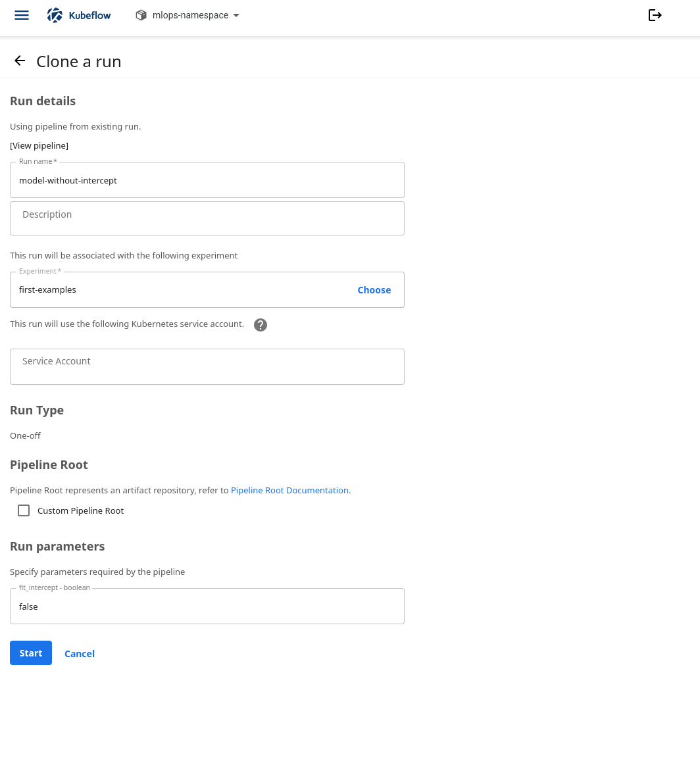
Task: Click the View pipeline link
Action: coord(39,146)
